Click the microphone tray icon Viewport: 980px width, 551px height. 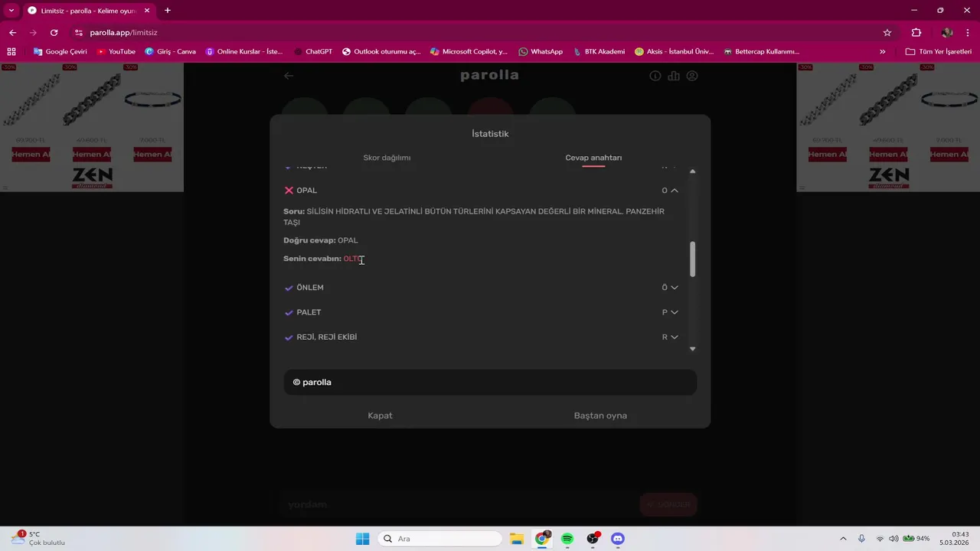click(862, 539)
